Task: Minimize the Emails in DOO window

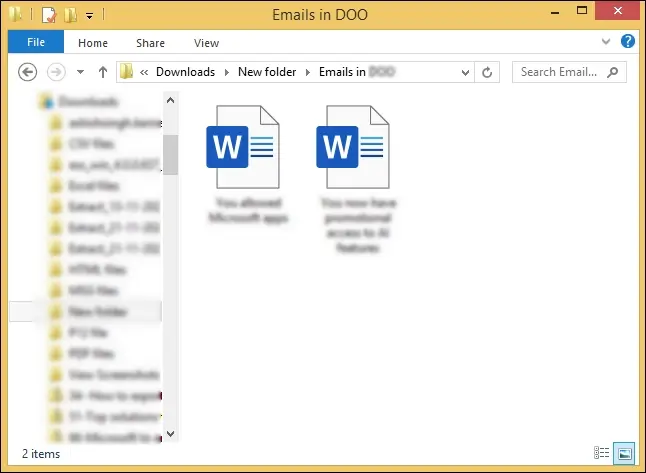Action: pos(555,12)
